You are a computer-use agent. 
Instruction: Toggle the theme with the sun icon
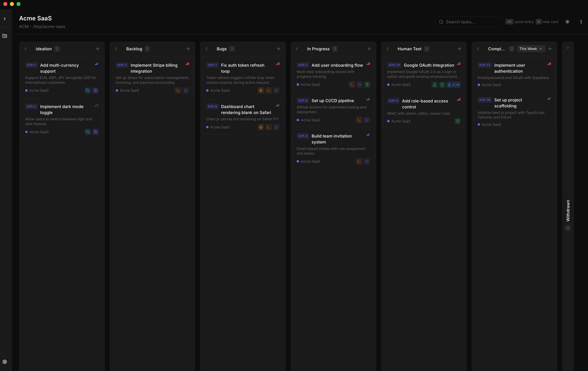567,22
